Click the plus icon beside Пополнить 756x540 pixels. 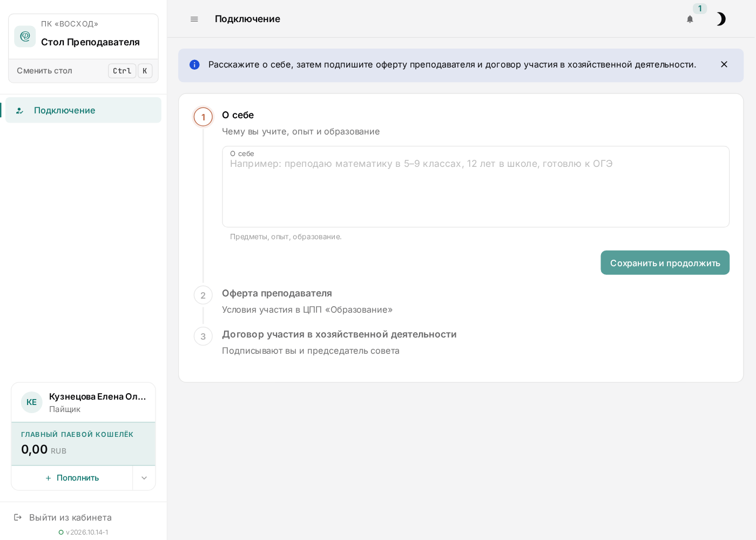click(x=49, y=478)
